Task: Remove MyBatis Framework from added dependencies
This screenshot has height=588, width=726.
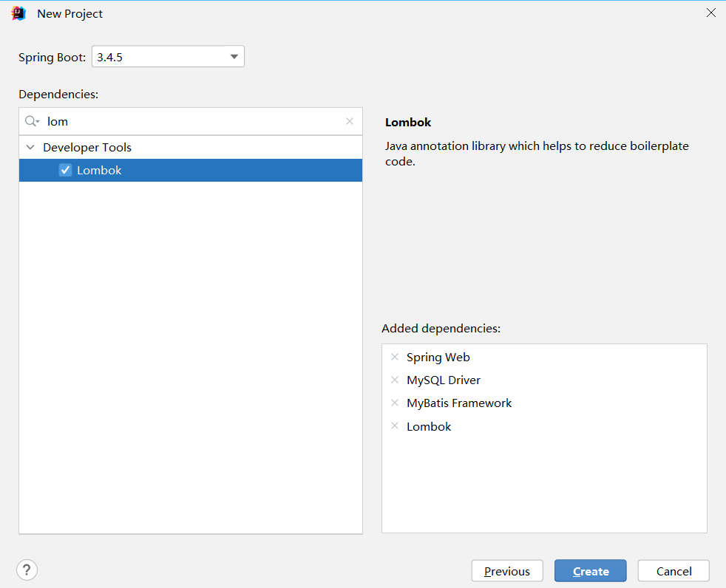Action: (x=395, y=403)
